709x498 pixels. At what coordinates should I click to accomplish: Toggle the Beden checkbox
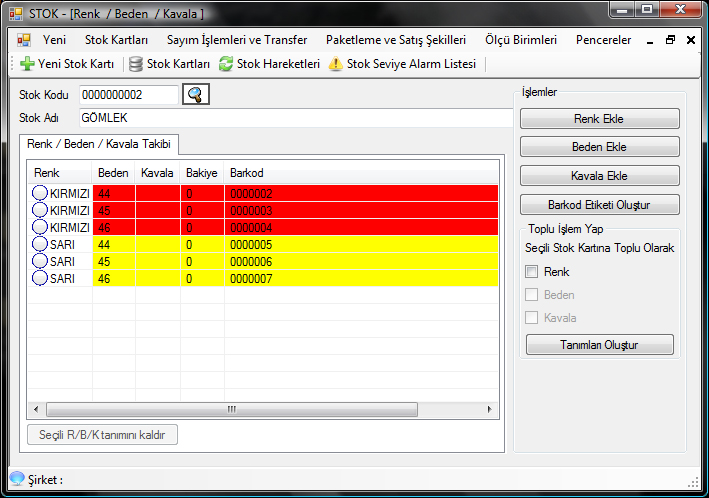pos(532,295)
